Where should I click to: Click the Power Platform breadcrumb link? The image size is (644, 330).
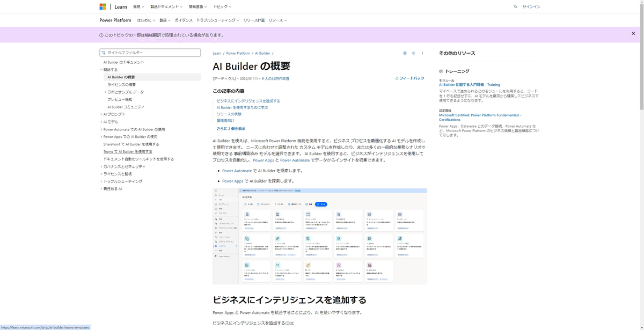(238, 53)
